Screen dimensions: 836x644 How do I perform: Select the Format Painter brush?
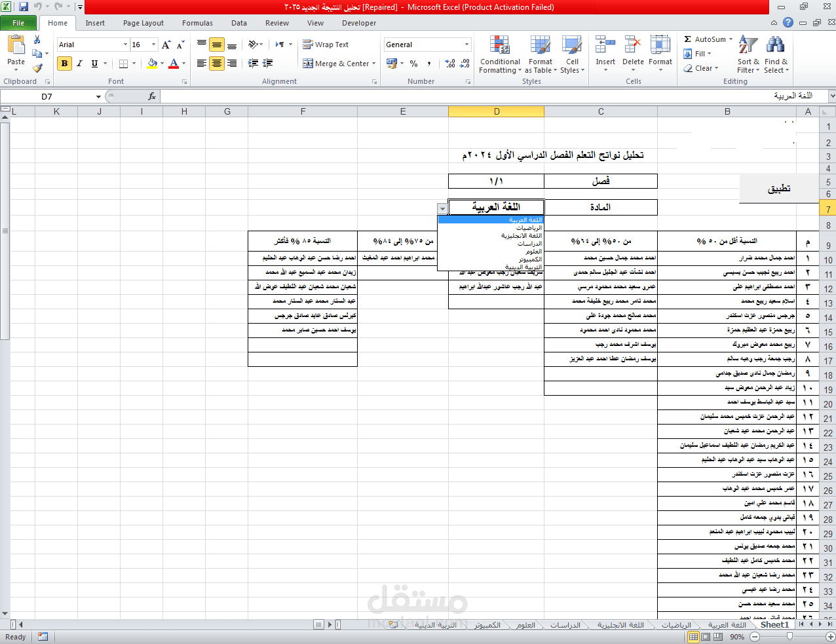37,67
